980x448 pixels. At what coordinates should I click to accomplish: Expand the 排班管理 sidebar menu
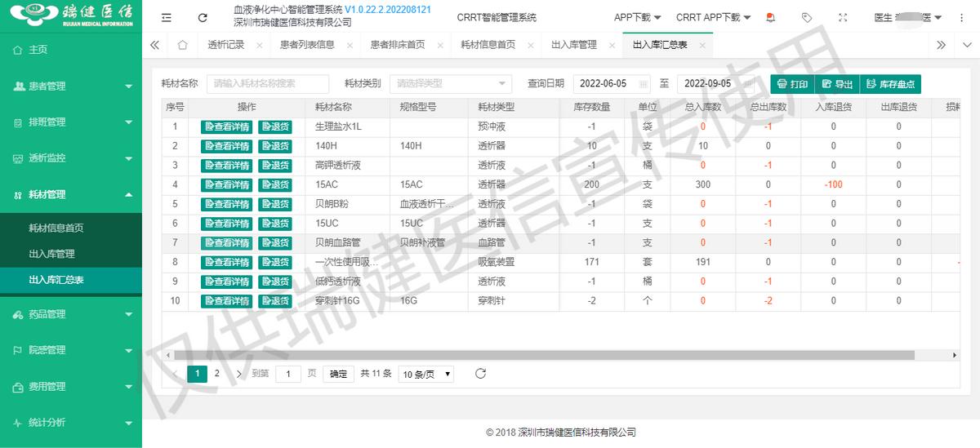click(x=71, y=122)
